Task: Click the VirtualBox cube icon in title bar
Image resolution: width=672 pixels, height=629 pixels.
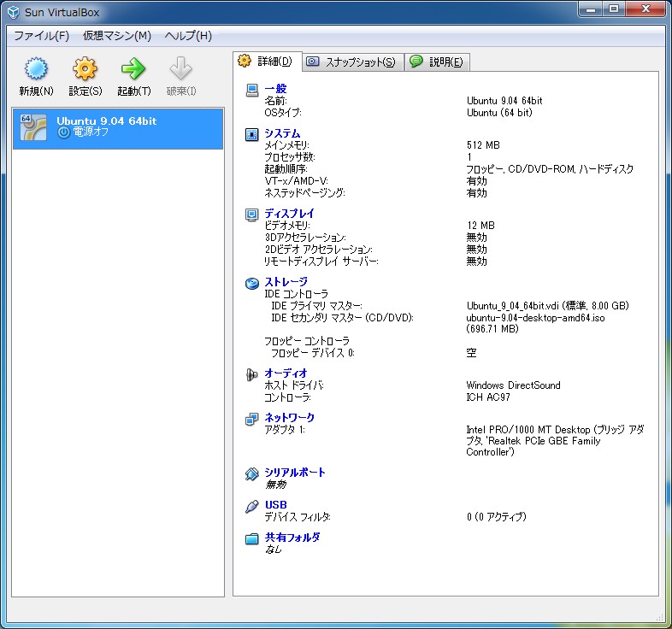Action: click(x=14, y=12)
